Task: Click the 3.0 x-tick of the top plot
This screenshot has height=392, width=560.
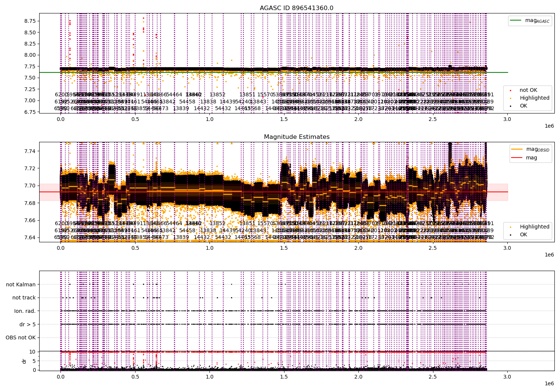Action: [x=507, y=119]
